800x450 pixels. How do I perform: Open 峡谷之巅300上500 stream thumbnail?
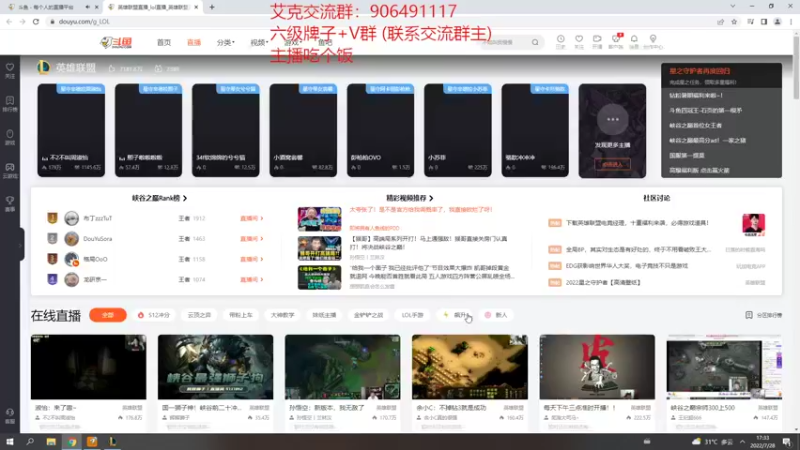[x=724, y=367]
